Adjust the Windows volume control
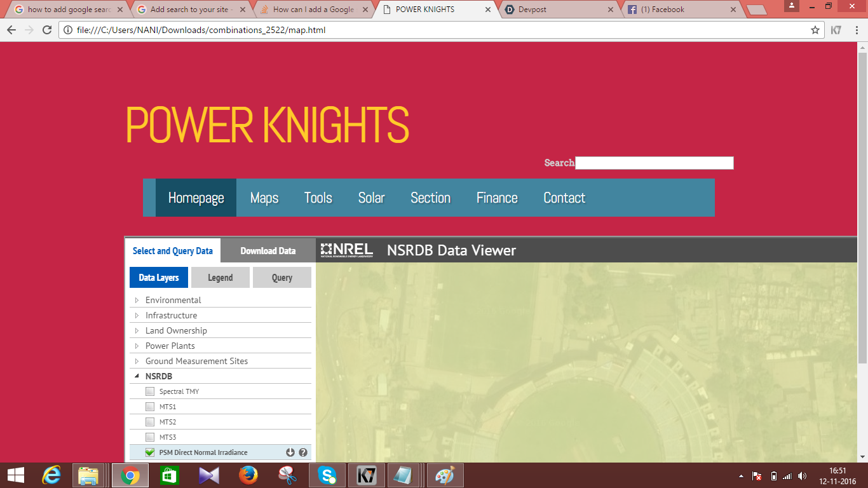This screenshot has width=868, height=488. tap(801, 475)
